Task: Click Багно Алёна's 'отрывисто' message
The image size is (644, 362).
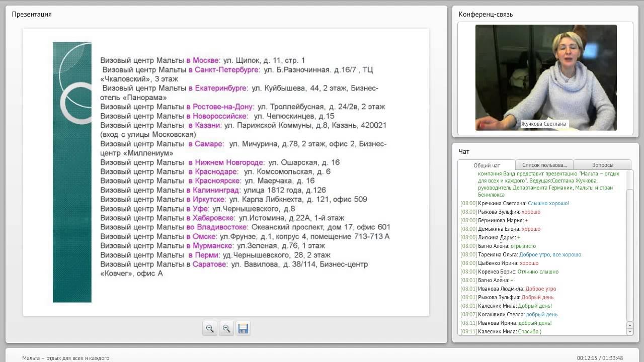Action: pos(498,246)
